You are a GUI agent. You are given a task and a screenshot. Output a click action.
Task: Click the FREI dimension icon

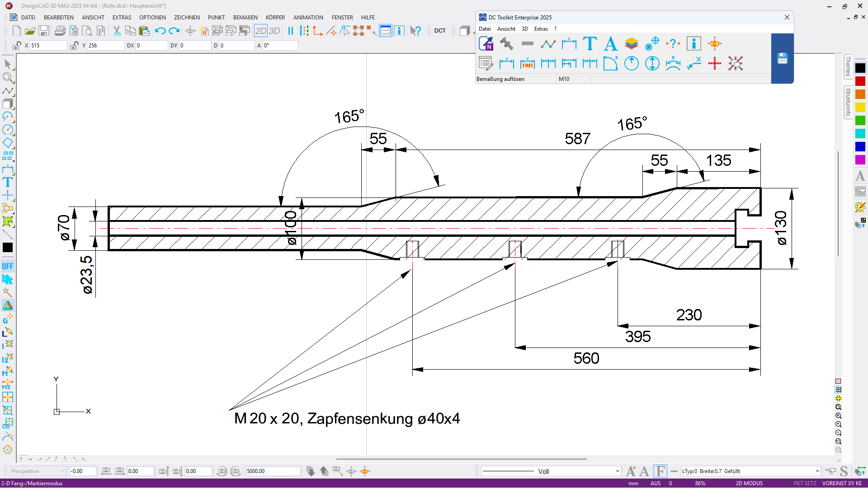click(527, 64)
